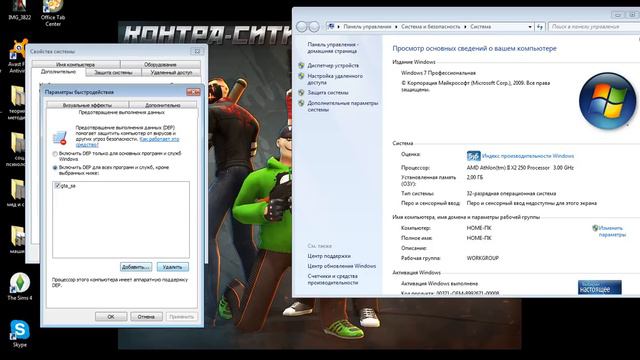Screen dimensions: 640x360
Task: Open the Центр обновления Windows link
Action: (342, 266)
